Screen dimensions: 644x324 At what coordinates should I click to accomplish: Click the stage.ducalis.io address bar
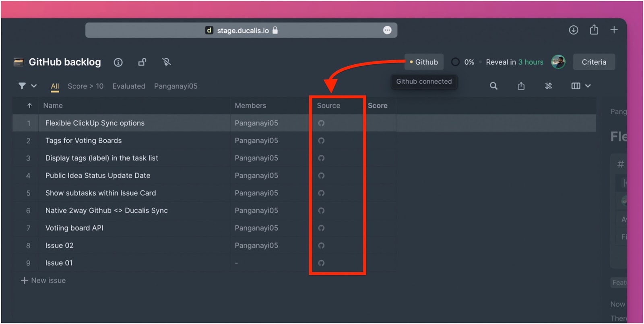241,30
